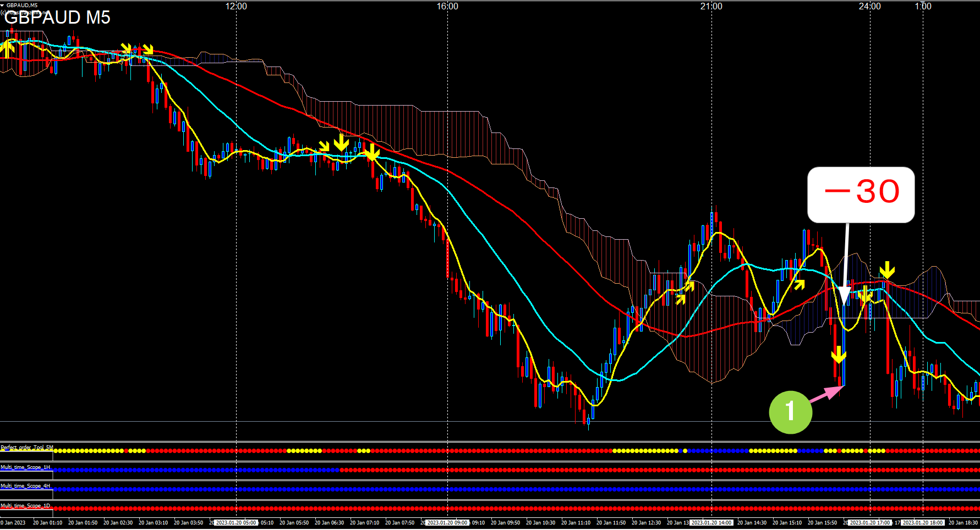The image size is (980, 530).
Task: Select the Perfect_order_Tool_5M indicator label
Action: (27, 448)
